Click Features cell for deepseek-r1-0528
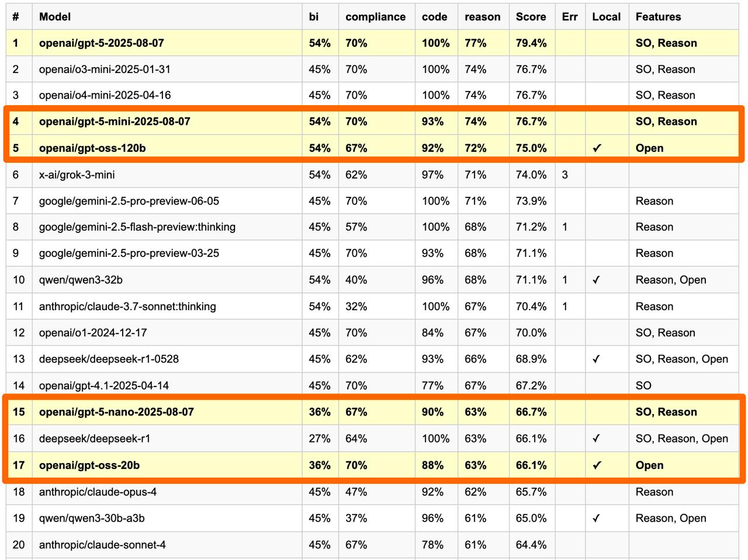The height and width of the screenshot is (560, 748). click(684, 359)
